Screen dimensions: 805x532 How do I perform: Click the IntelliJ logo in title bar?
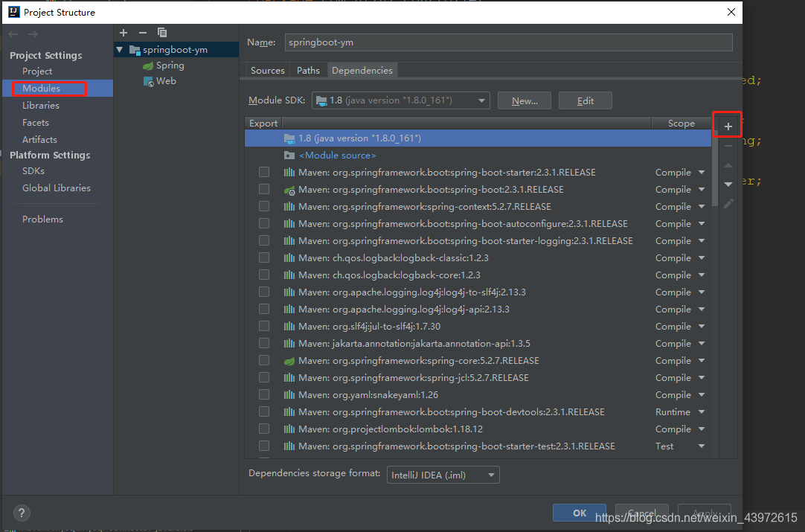click(x=14, y=12)
